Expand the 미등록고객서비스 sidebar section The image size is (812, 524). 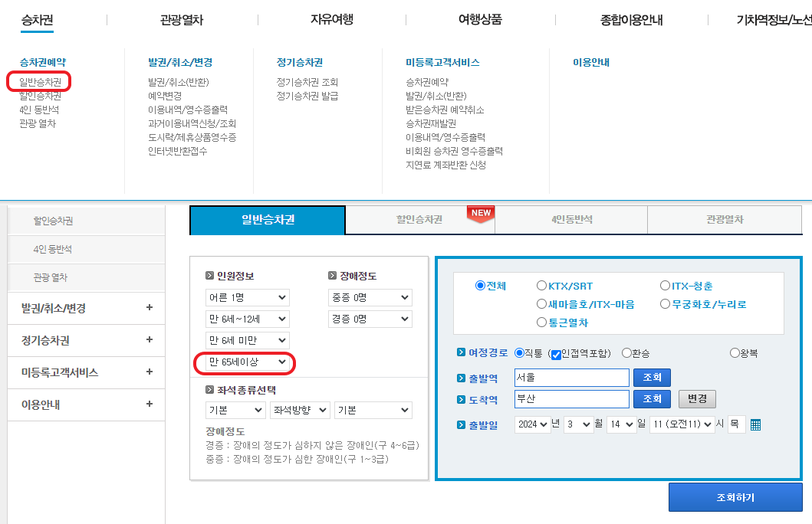[x=87, y=372]
